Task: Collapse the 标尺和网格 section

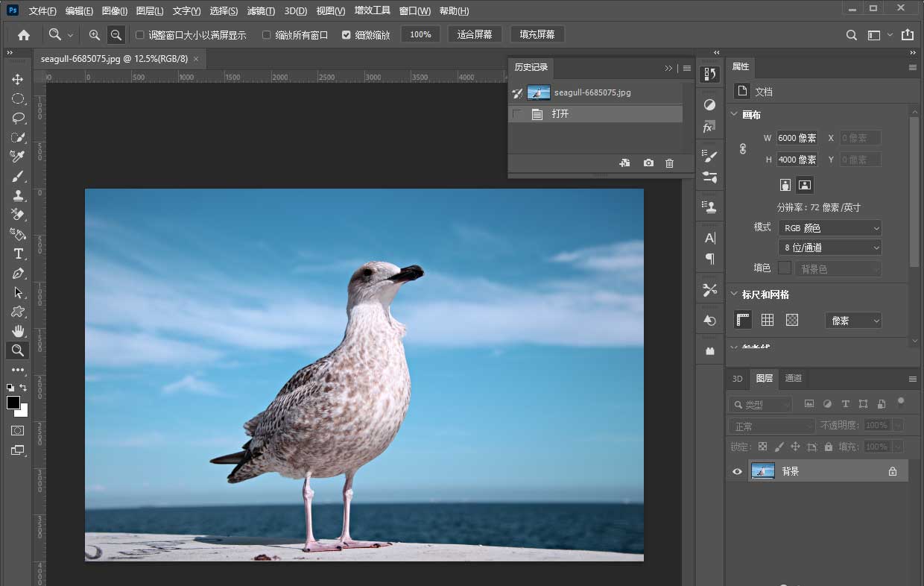Action: click(x=733, y=294)
